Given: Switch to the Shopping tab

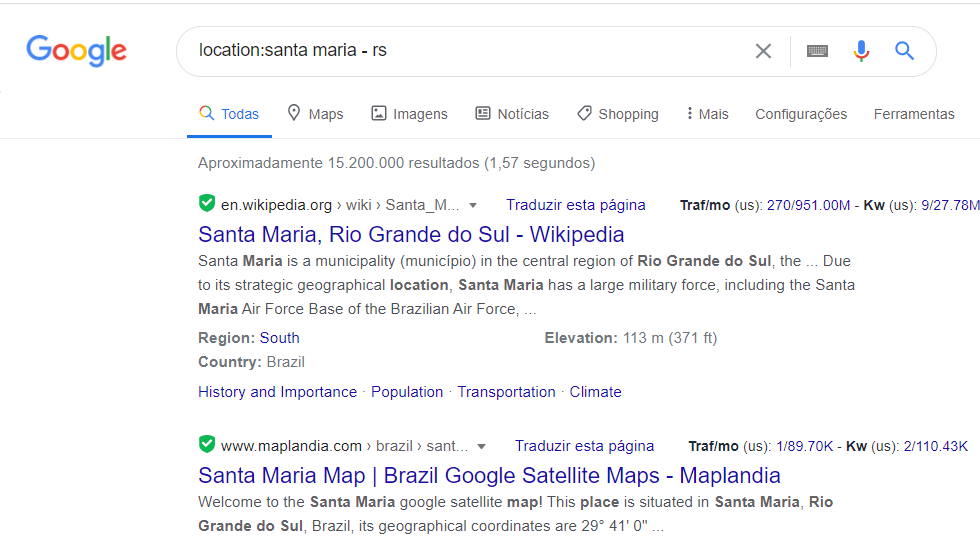Looking at the screenshot, I should tap(618, 114).
